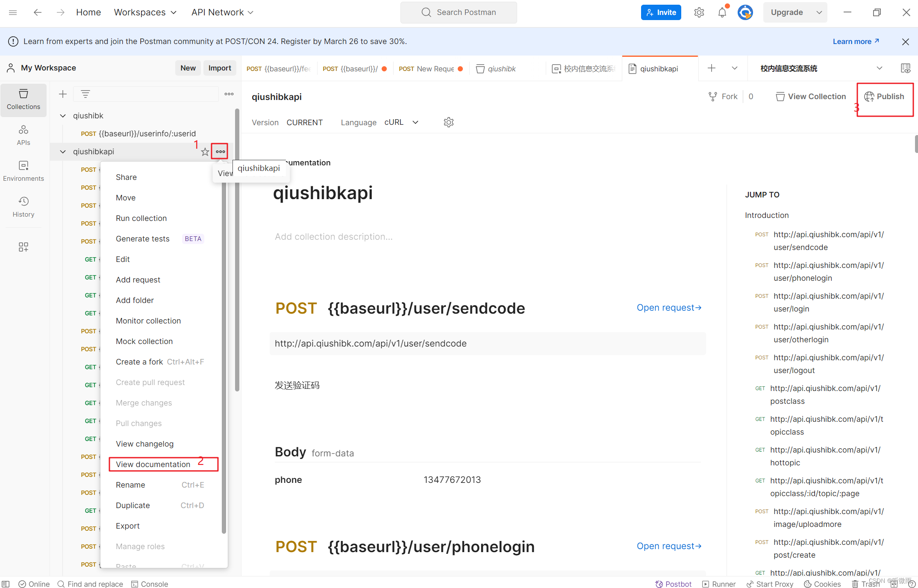Choose Export from the context menu
This screenshot has height=588, width=918.
128,526
